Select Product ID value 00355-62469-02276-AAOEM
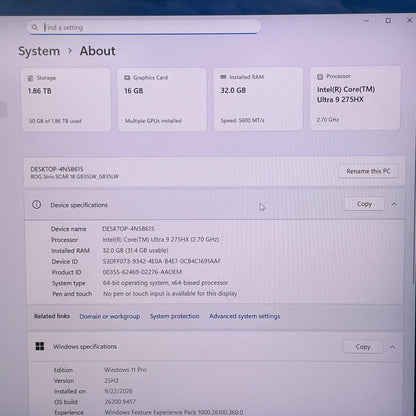Viewport: 416px width, 416px height. pos(142,272)
